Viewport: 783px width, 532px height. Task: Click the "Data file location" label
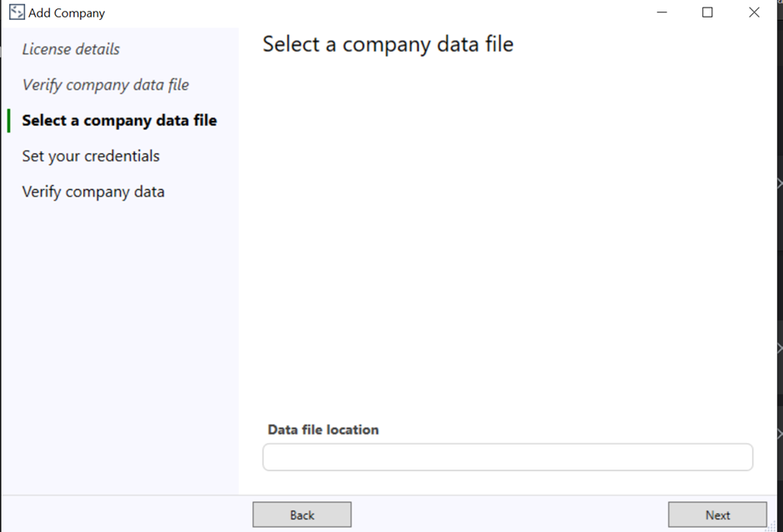322,430
